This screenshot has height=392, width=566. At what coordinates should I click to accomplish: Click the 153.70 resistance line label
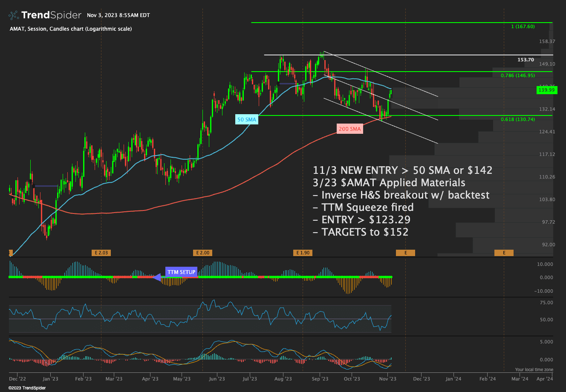tap(526, 60)
